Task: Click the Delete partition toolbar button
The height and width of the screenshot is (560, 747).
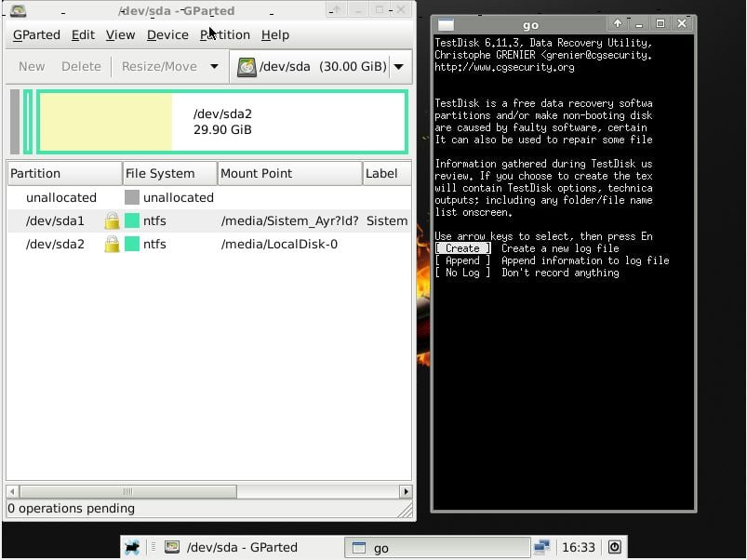Action: pyautogui.click(x=81, y=66)
